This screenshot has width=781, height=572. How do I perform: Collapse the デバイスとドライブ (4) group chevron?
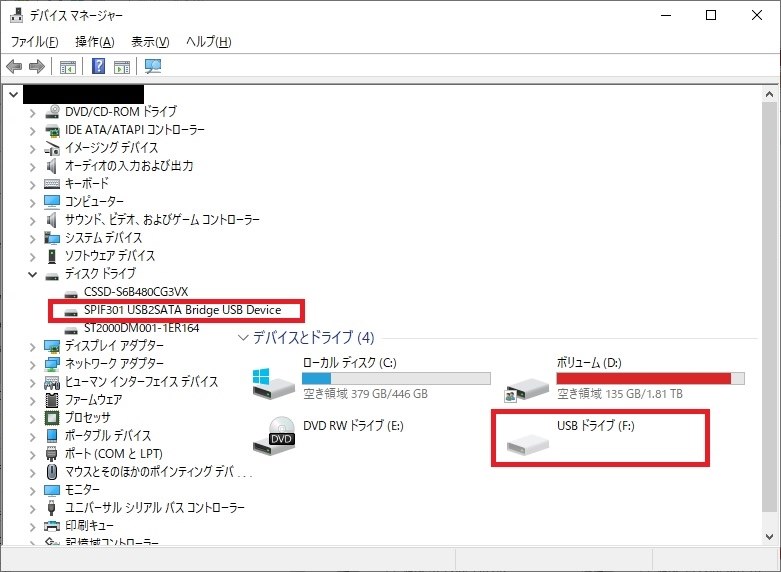[x=243, y=338]
